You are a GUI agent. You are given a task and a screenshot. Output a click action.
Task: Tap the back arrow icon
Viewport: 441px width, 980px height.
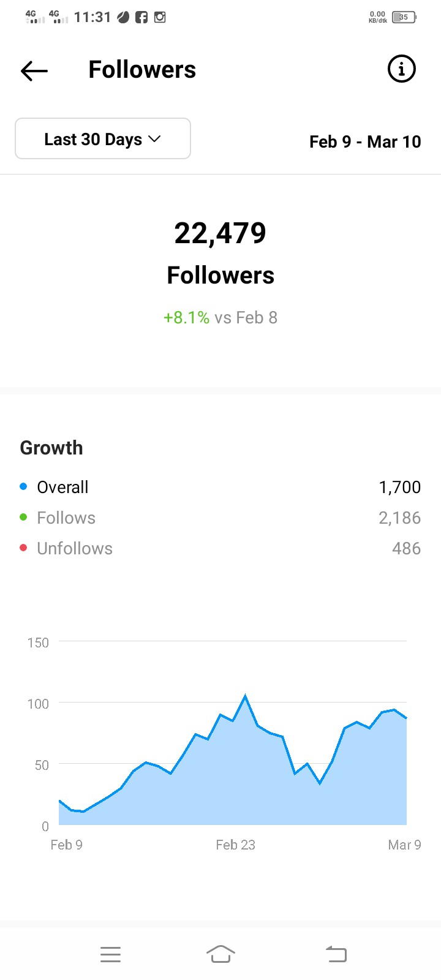click(34, 71)
